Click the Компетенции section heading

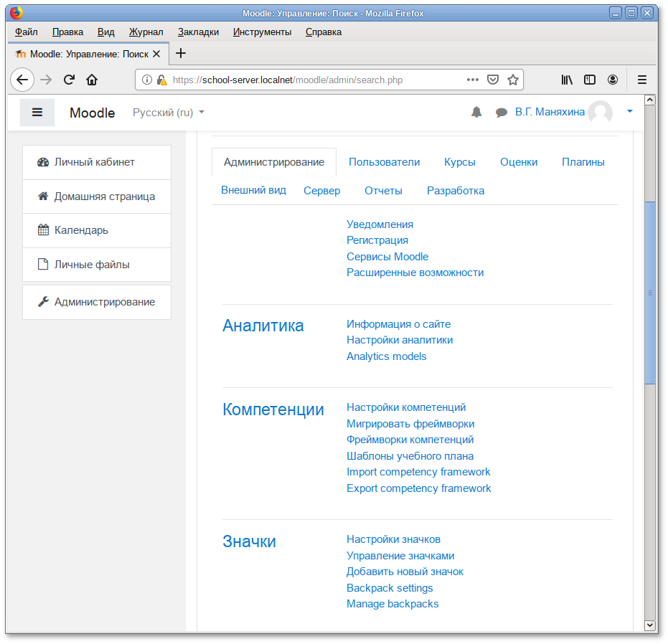(x=273, y=409)
